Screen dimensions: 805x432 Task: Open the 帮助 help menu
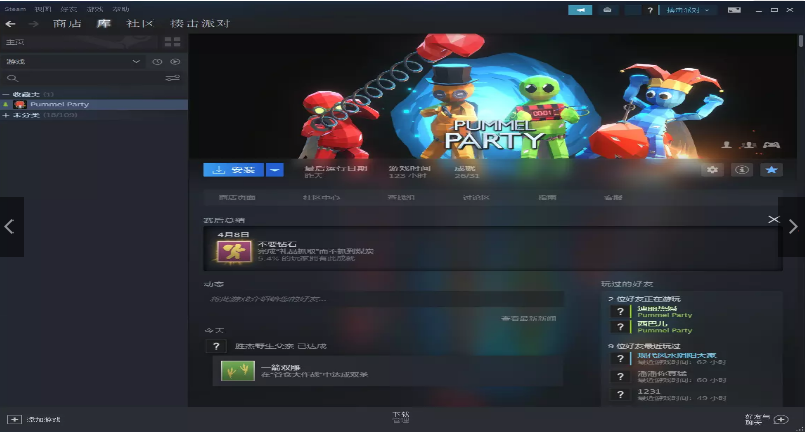pos(121,9)
